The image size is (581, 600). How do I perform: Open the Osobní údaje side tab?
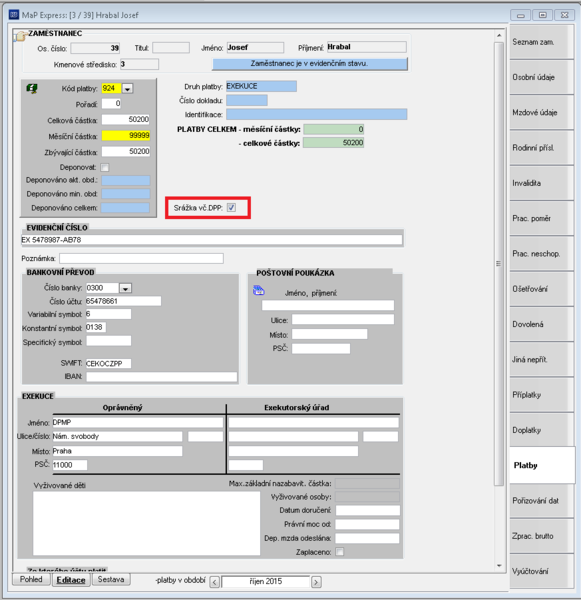[x=542, y=77]
